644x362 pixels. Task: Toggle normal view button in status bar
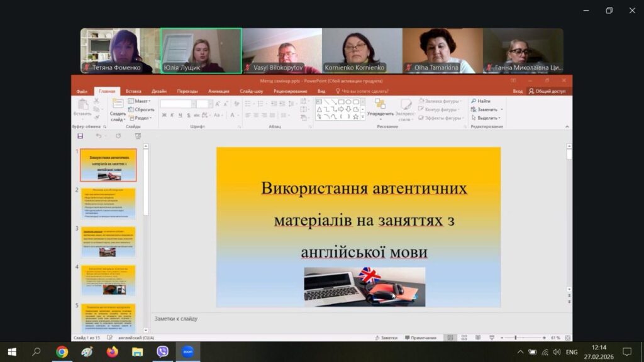click(450, 337)
